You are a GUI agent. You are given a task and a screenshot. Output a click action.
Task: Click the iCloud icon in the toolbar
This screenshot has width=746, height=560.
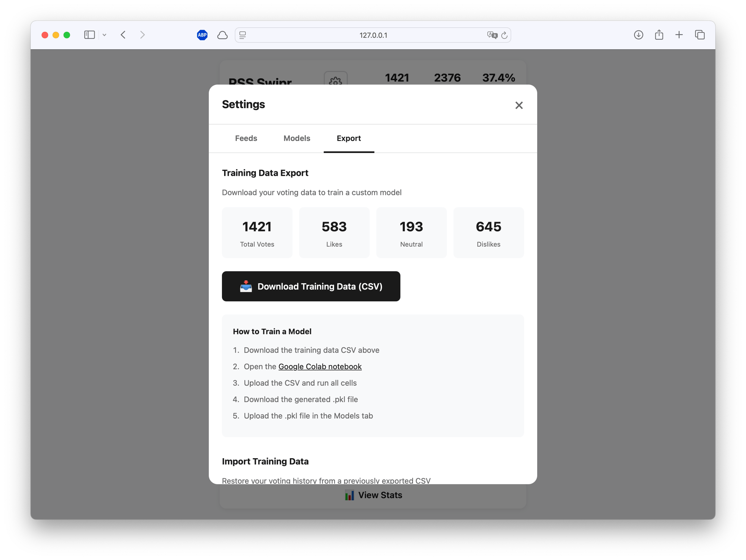(222, 35)
